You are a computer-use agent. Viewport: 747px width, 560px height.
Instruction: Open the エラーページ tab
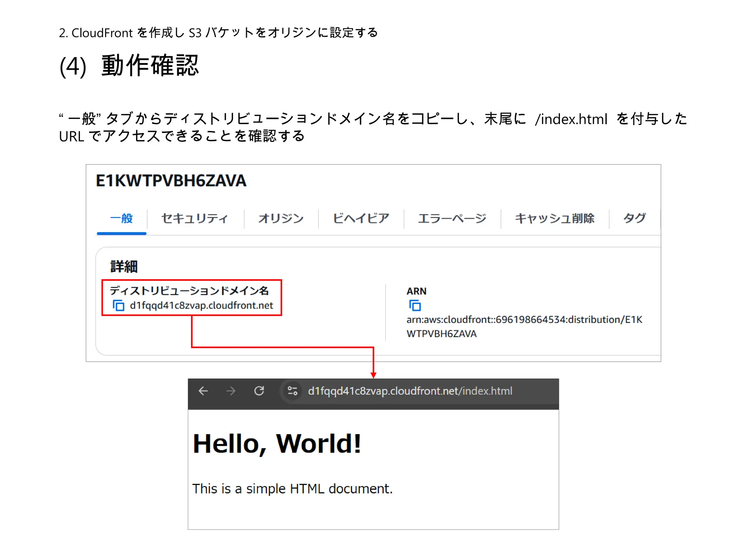point(452,218)
